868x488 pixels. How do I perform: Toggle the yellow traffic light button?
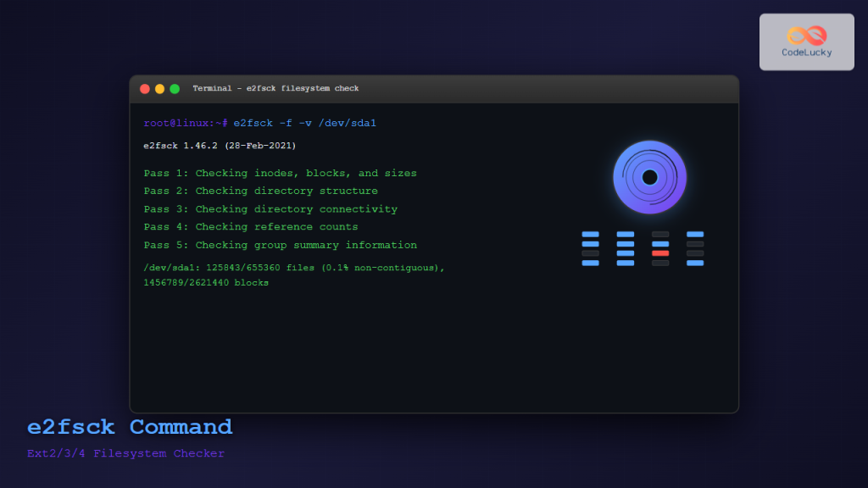(159, 87)
